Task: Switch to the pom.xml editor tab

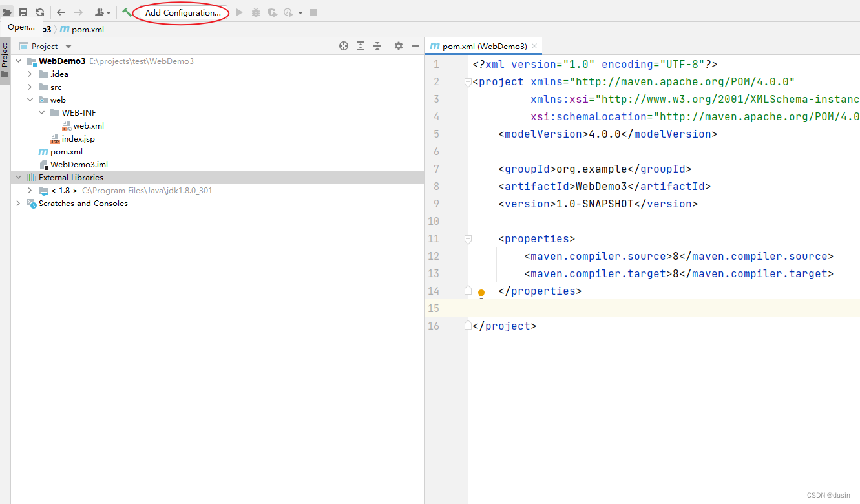Action: coord(481,46)
